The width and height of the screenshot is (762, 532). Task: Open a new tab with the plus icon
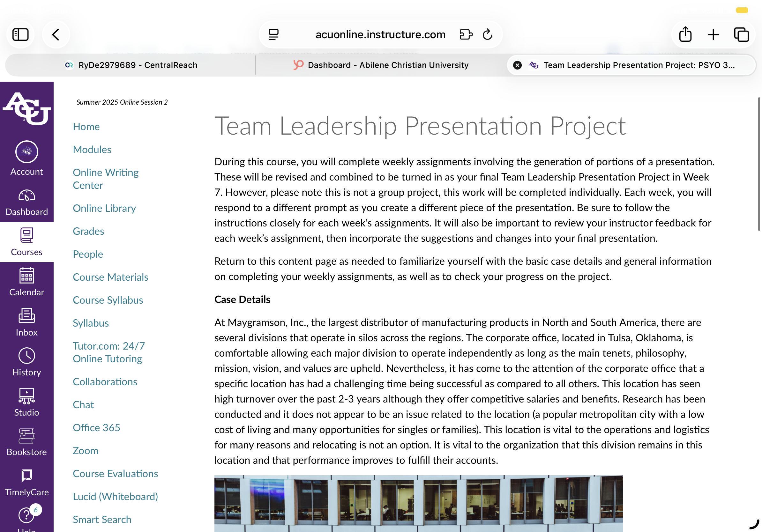[713, 34]
